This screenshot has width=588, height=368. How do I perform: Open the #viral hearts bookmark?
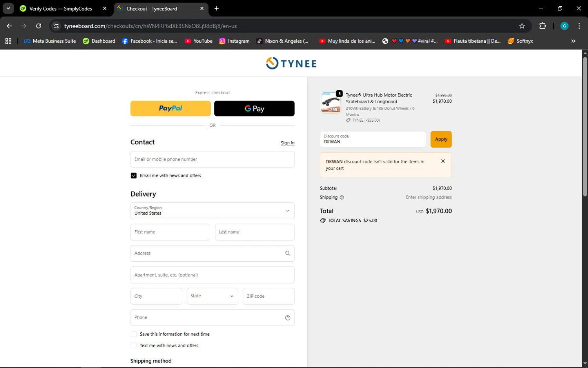410,41
